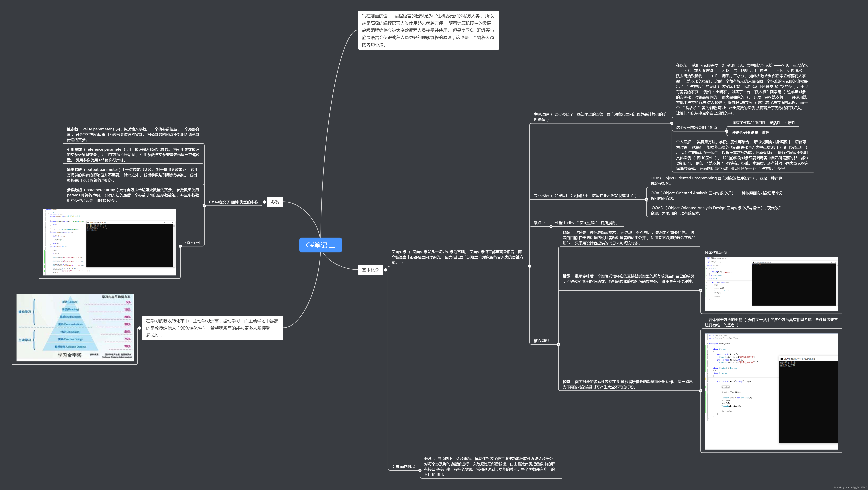This screenshot has height=490, width=868.
Task: Select the 封装 encapsulation description node
Action: [629, 238]
